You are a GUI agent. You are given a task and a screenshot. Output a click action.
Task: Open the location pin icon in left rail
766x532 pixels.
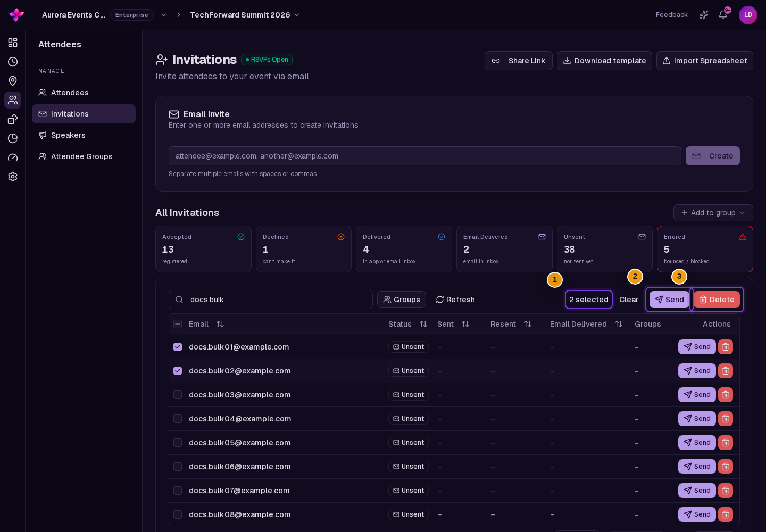pos(13,81)
